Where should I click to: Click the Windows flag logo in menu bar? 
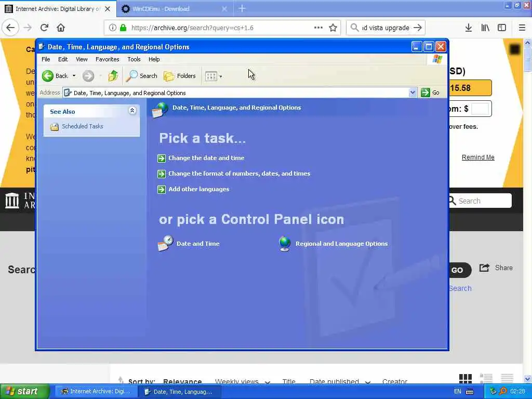click(x=437, y=59)
